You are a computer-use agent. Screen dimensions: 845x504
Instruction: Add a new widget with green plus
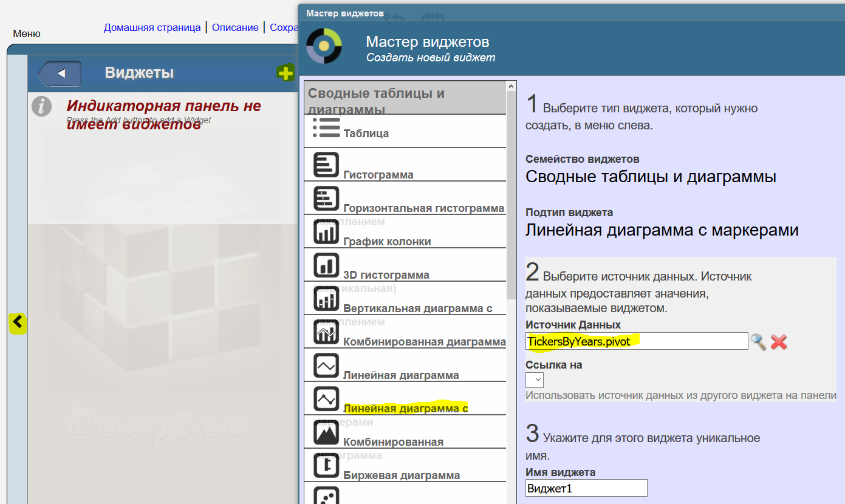(286, 73)
